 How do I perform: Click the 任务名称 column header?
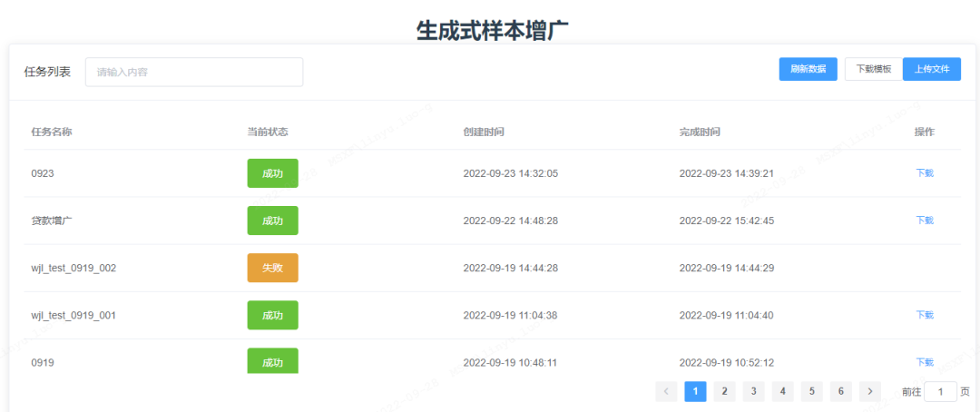[x=52, y=132]
